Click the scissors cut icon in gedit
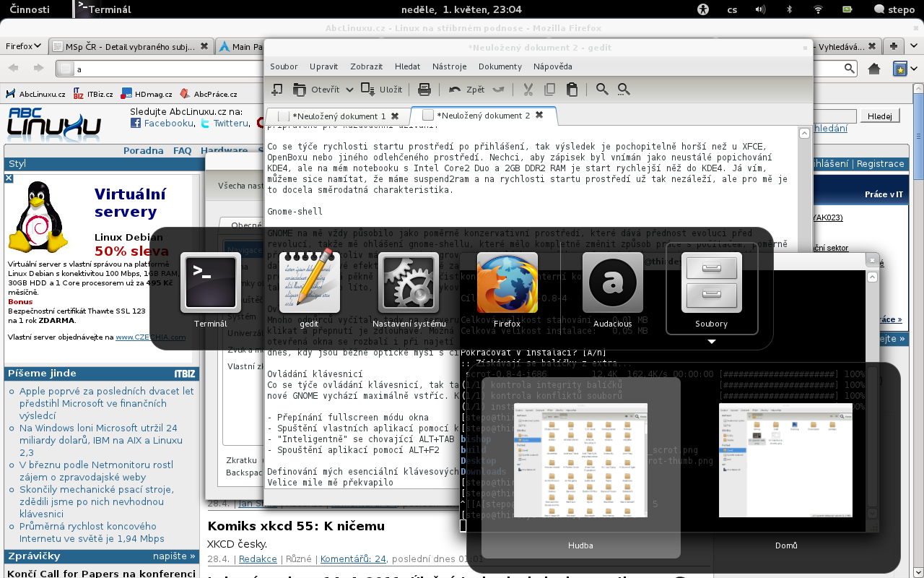 (x=528, y=90)
